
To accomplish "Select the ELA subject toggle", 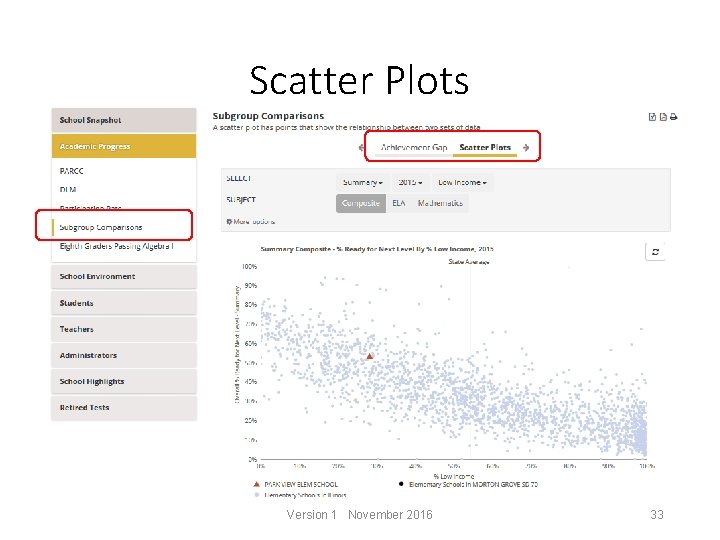I will pyautogui.click(x=399, y=203).
